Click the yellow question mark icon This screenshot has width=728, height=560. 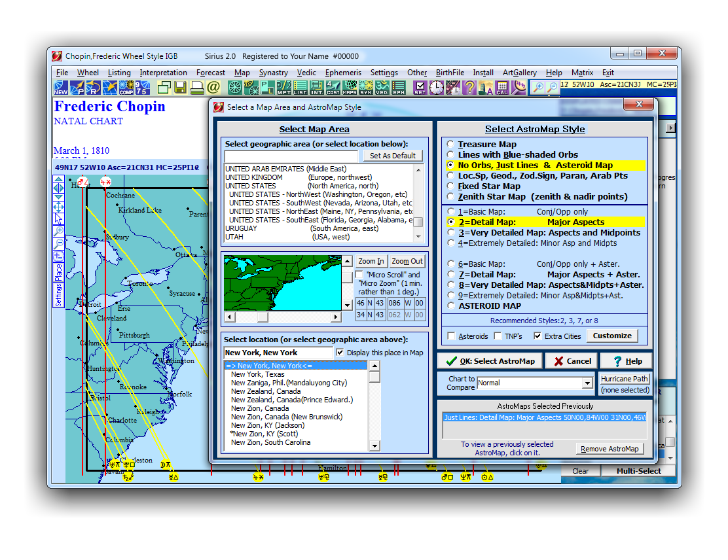pos(469,88)
